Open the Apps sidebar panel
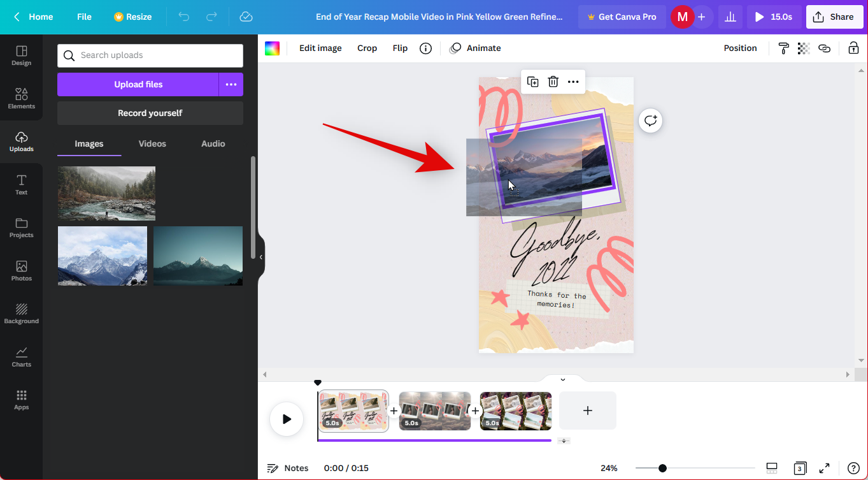Image resolution: width=868 pixels, height=480 pixels. [21, 400]
